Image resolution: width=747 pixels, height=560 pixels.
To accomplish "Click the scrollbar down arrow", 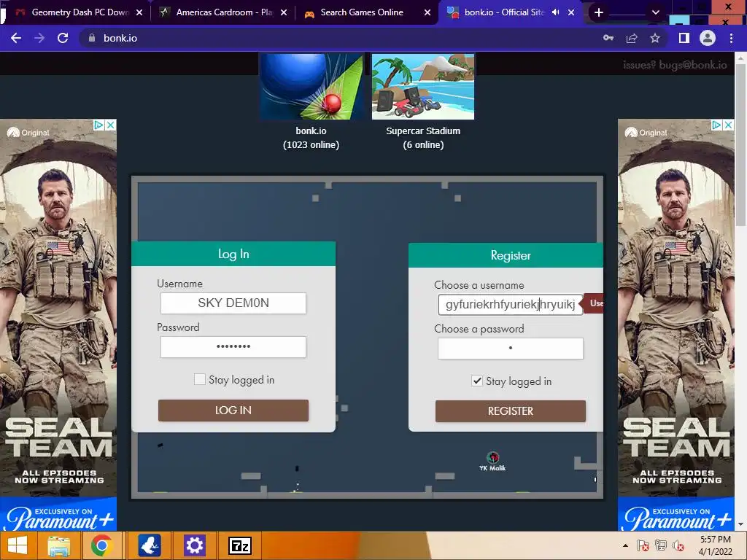I will [x=741, y=524].
